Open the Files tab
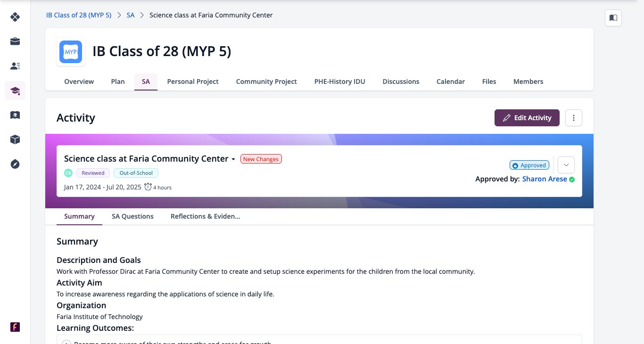Image resolution: width=644 pixels, height=344 pixels. pyautogui.click(x=489, y=82)
